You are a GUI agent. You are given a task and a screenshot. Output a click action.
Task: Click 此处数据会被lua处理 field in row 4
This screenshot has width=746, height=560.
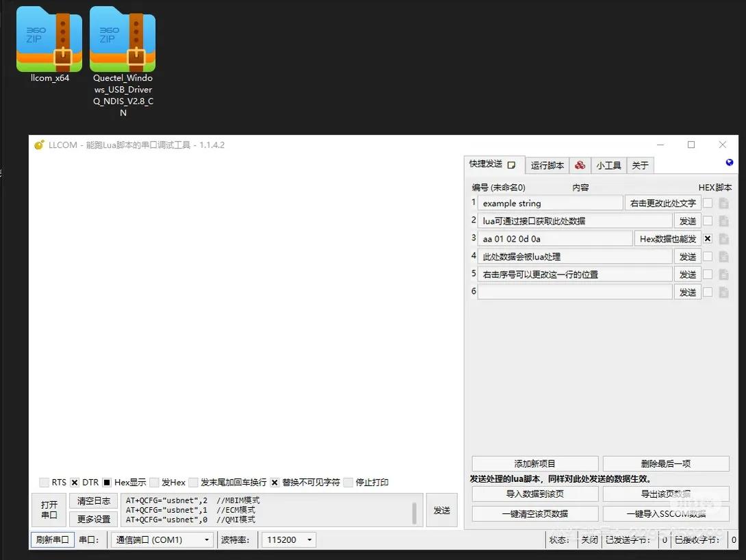tap(575, 257)
